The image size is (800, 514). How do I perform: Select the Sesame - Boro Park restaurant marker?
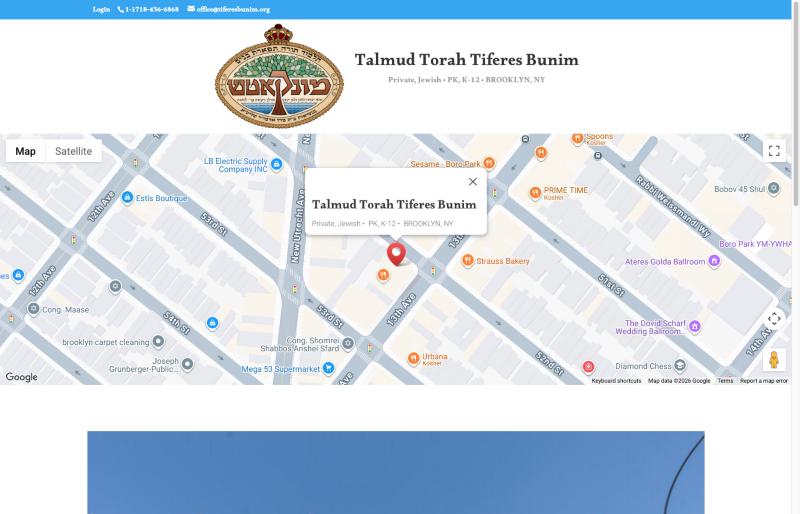(x=489, y=163)
